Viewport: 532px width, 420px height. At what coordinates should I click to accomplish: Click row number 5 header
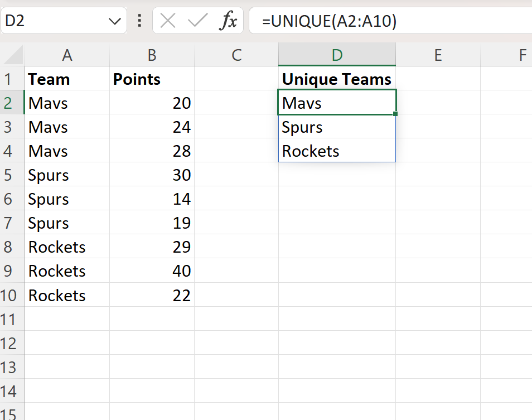click(12, 175)
